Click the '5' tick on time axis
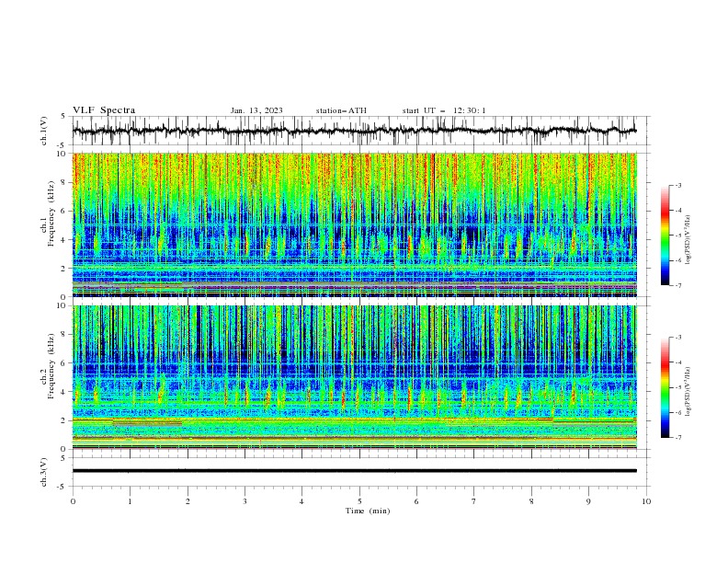Screen dimensions: 728x563 point(359,501)
